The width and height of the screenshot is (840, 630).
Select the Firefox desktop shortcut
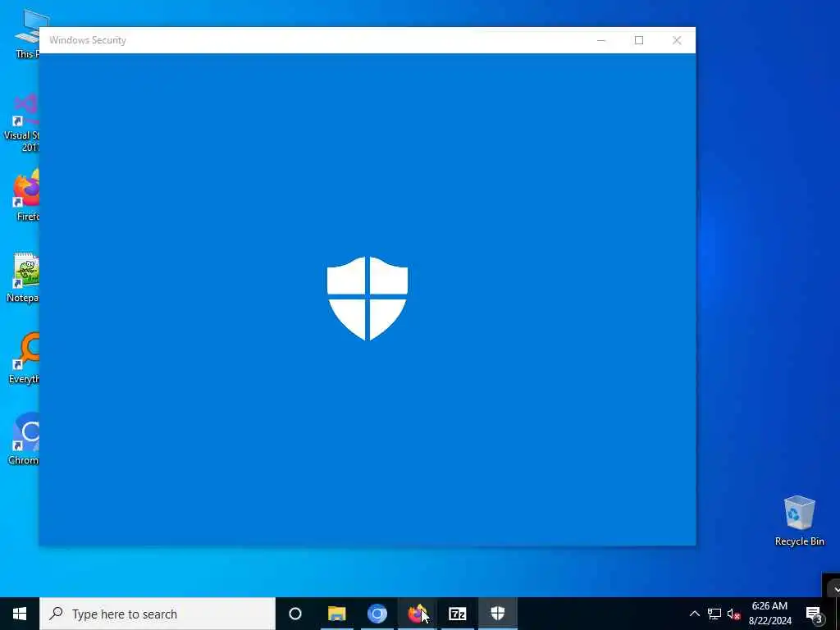pos(26,195)
